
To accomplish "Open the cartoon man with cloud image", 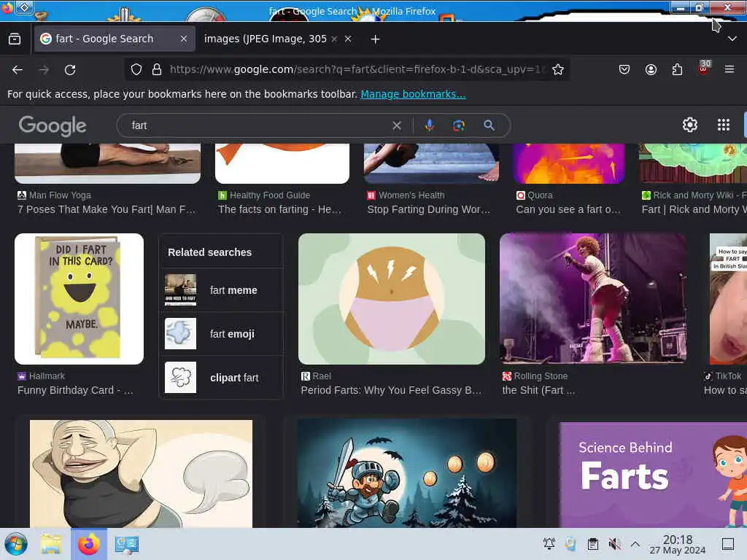I will 141,474.
